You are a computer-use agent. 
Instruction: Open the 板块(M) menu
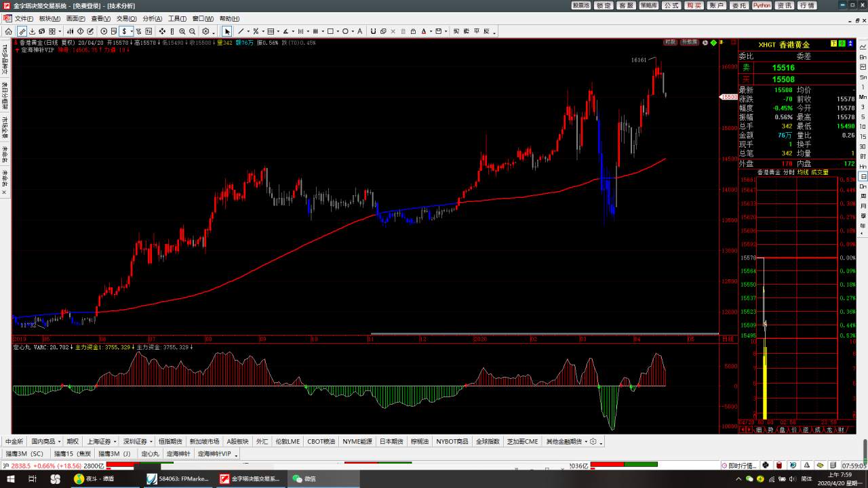point(50,18)
